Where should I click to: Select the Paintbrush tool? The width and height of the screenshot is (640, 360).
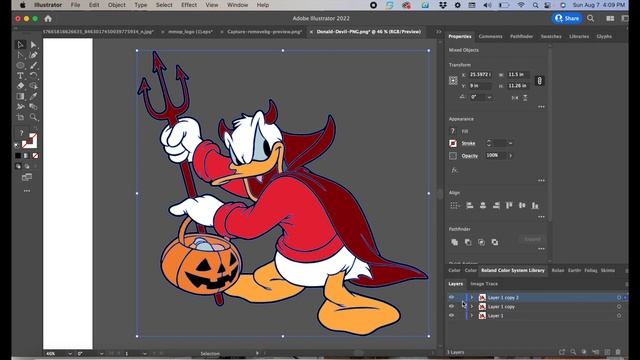click(33, 65)
